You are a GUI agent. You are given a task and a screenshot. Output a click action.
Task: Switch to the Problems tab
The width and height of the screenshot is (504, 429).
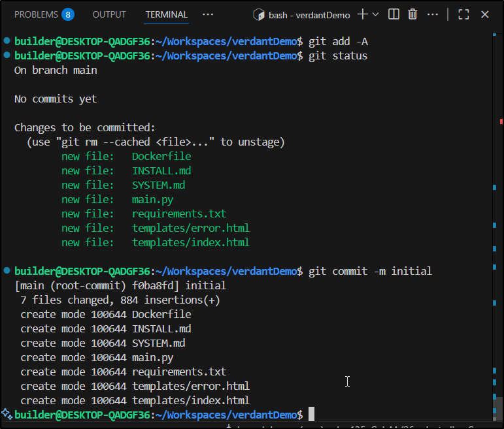click(35, 14)
